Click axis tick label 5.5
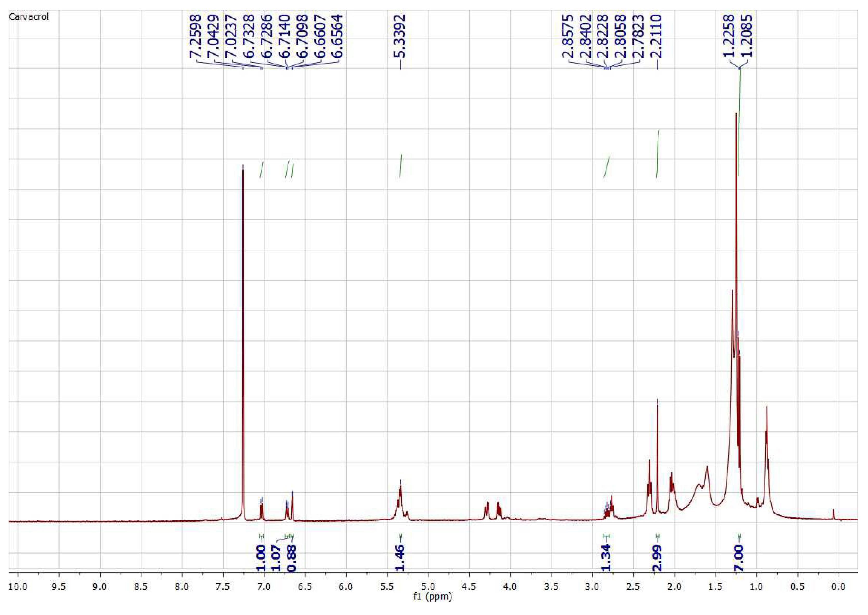 click(387, 587)
